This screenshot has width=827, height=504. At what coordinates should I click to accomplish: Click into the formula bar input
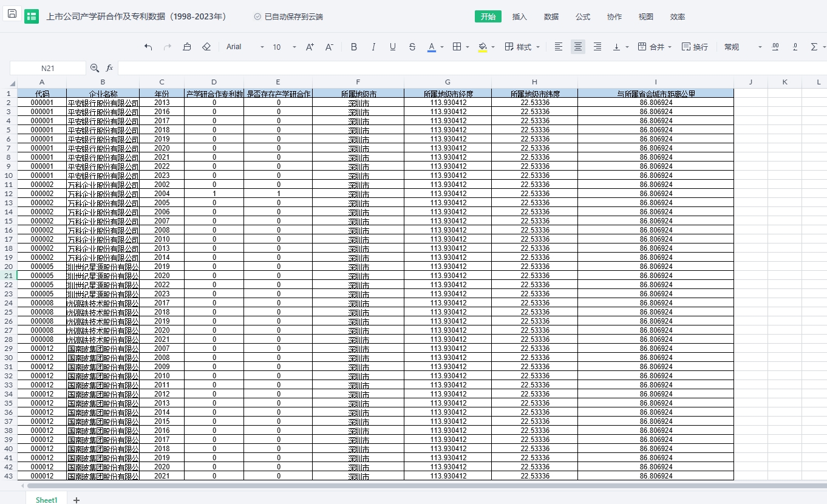(x=472, y=68)
